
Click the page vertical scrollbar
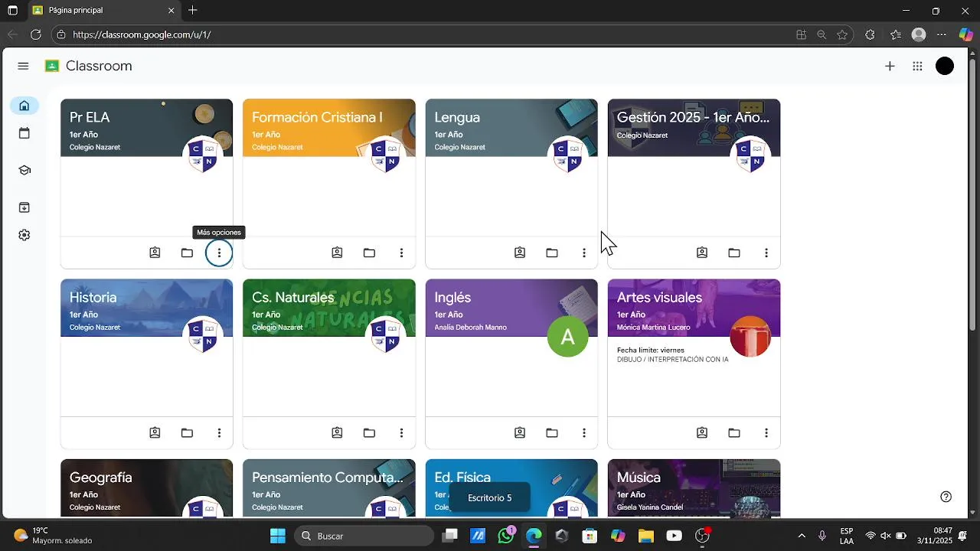point(973,194)
